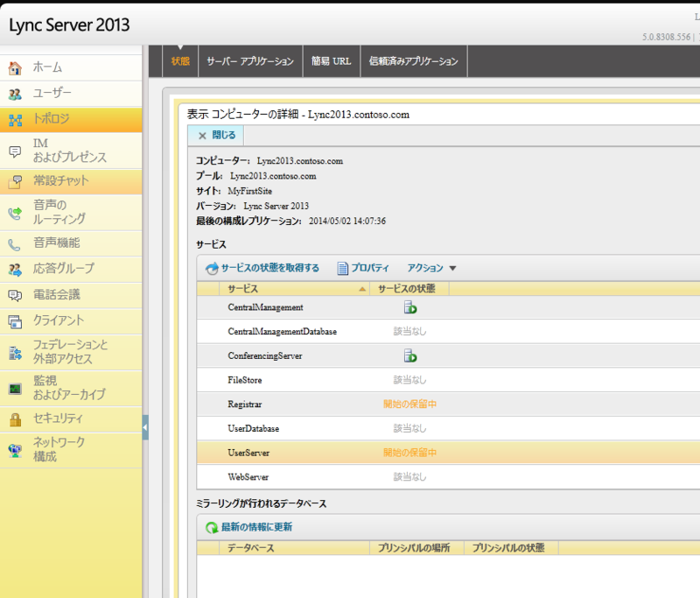The image size is (700, 598).
Task: Select the FileStore service row
Action: 448,380
